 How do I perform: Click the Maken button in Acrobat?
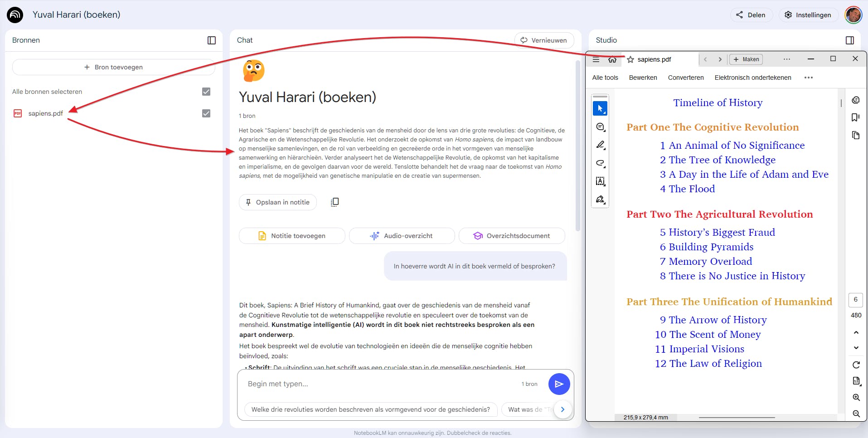pyautogui.click(x=746, y=59)
